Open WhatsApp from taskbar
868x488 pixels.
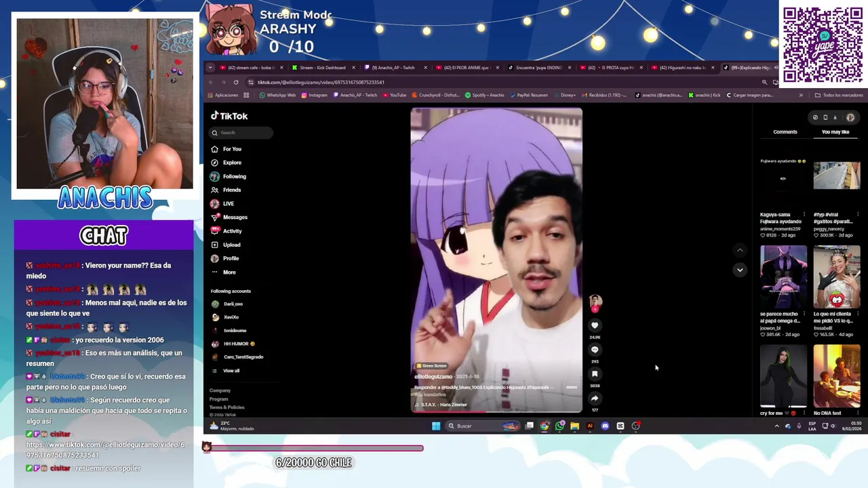(559, 426)
